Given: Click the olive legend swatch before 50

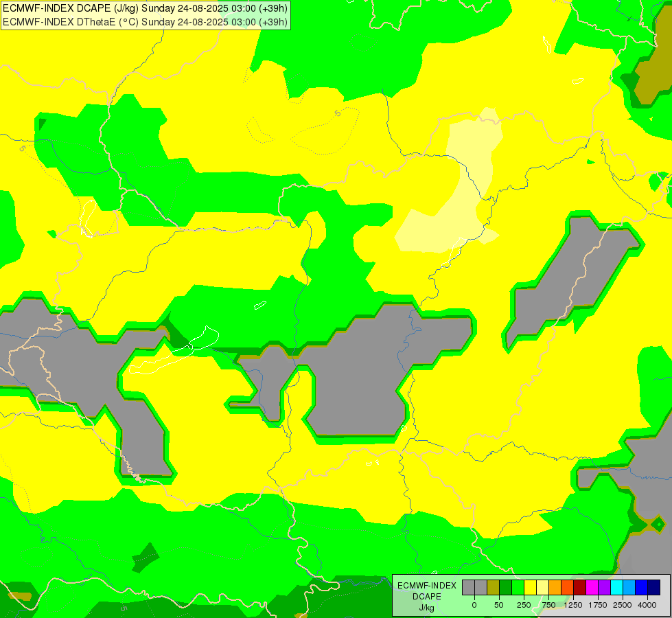Looking at the screenshot, I should [494, 588].
